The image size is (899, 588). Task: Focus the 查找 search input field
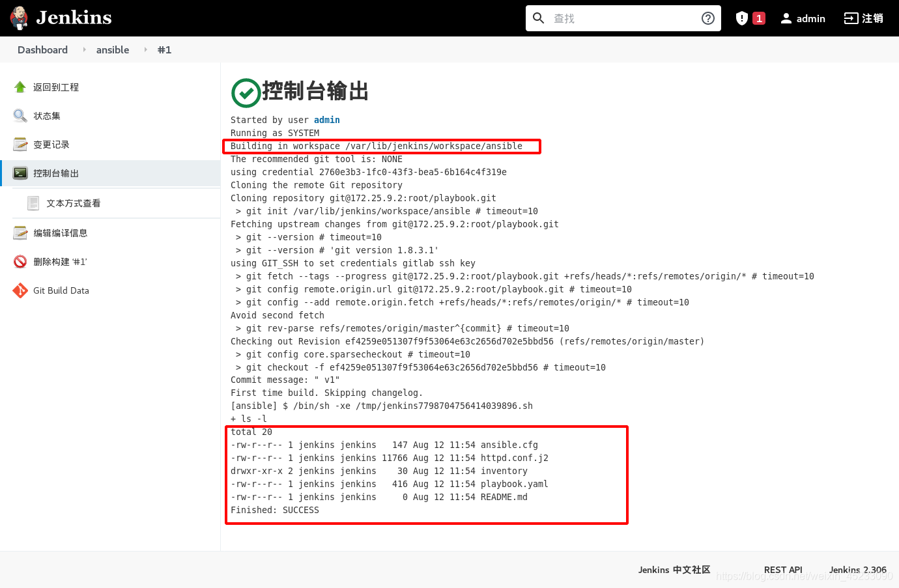tap(623, 18)
